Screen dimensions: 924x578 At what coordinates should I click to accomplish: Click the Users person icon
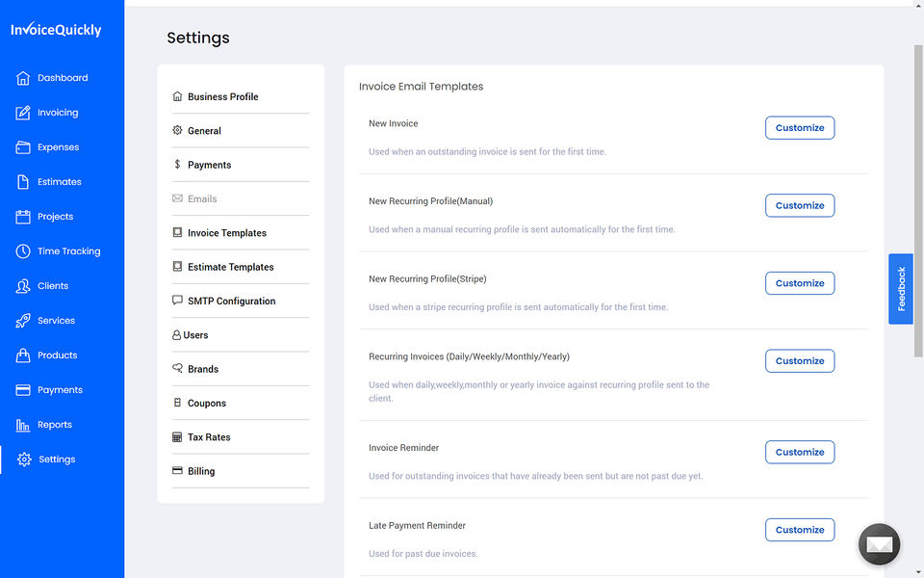coord(176,335)
